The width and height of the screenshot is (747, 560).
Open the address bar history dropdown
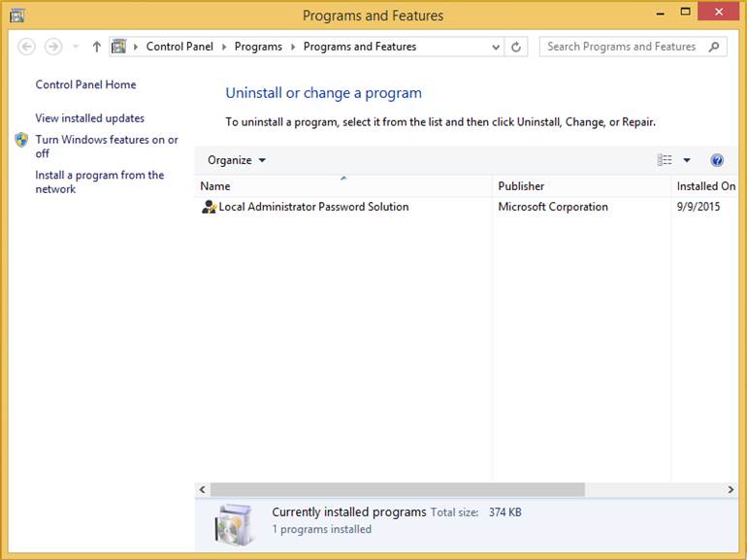click(x=496, y=47)
